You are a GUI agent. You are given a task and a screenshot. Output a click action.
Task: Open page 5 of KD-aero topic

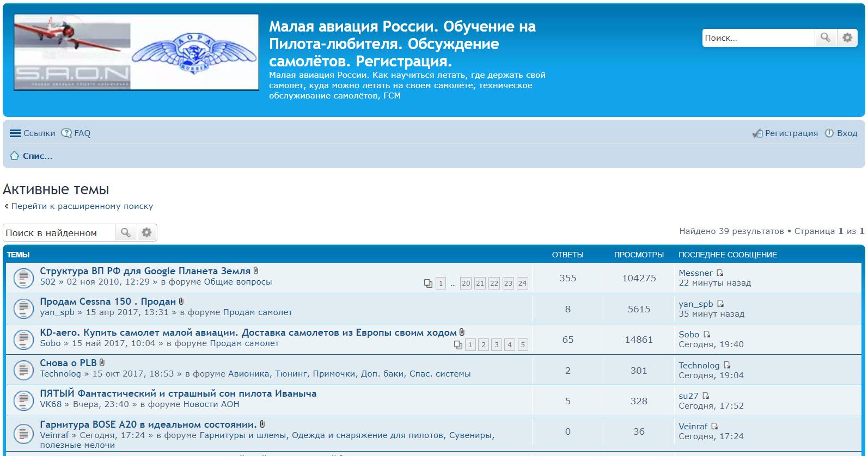click(523, 345)
